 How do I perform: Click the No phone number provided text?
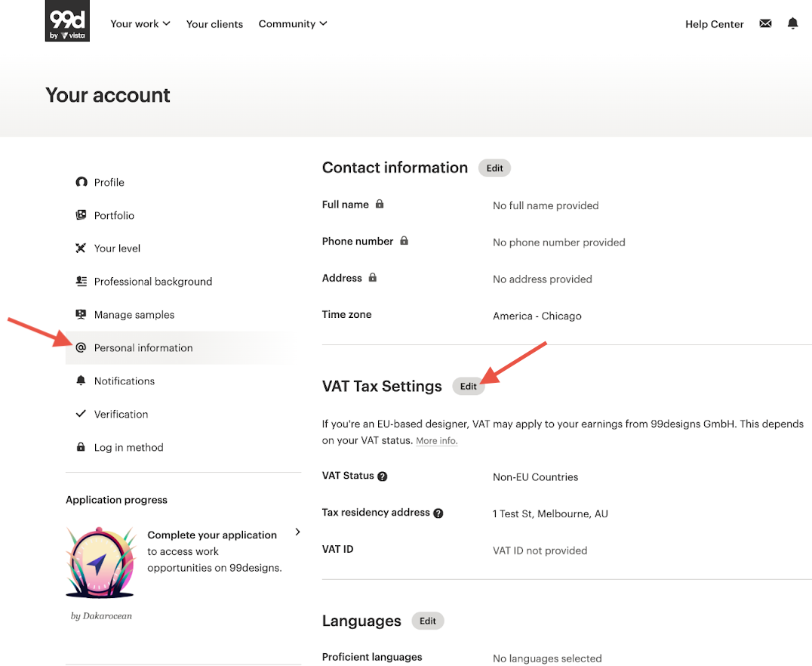pos(558,242)
